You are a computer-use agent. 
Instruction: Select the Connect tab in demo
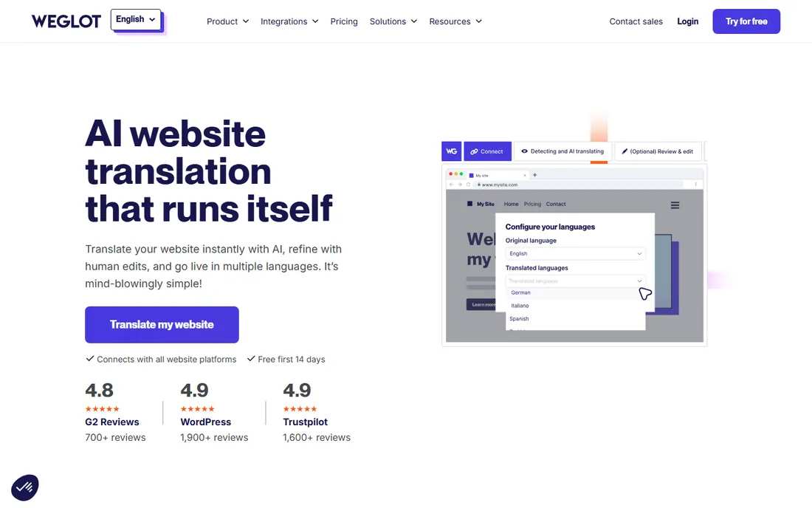pos(487,151)
